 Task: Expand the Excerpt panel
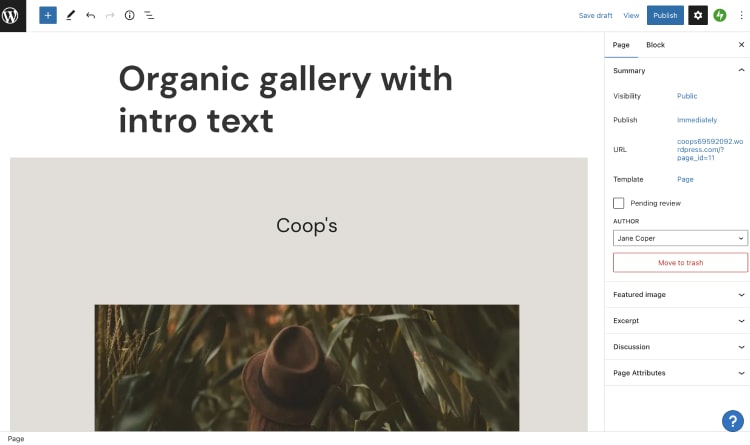[680, 321]
